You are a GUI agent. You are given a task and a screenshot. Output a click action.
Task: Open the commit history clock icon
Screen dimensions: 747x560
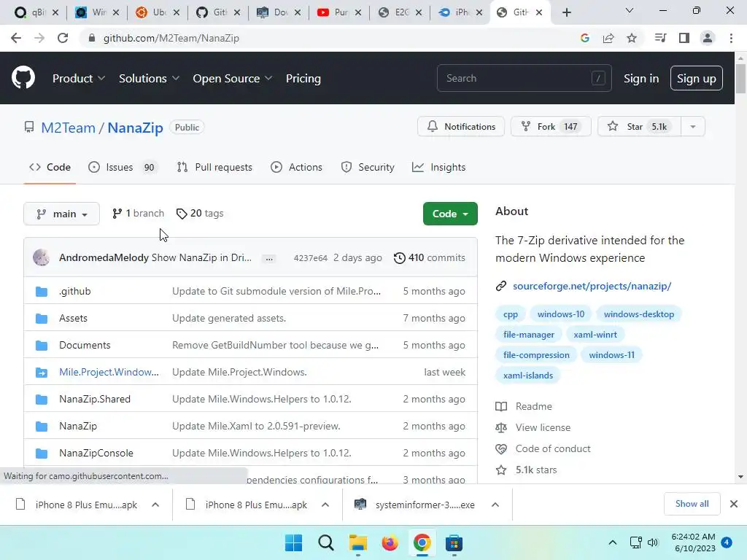point(400,257)
